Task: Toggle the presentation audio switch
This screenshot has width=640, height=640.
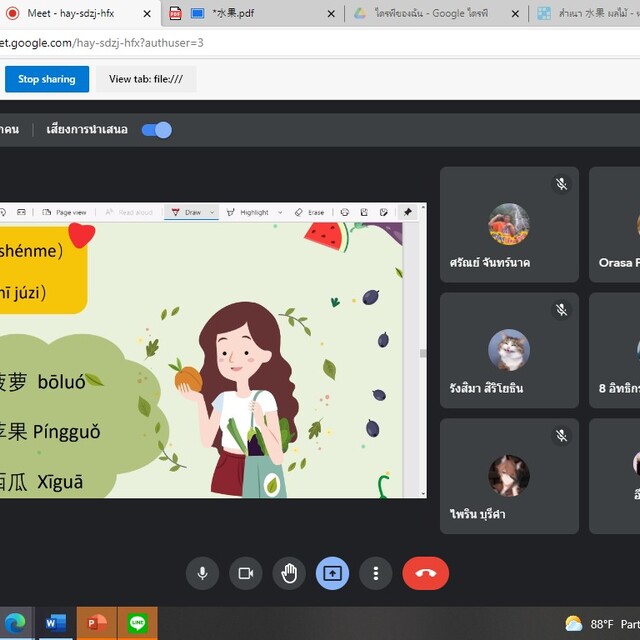Action: pos(157,129)
